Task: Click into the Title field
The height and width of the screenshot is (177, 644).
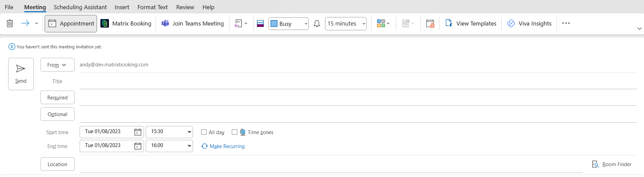Action: click(357, 81)
